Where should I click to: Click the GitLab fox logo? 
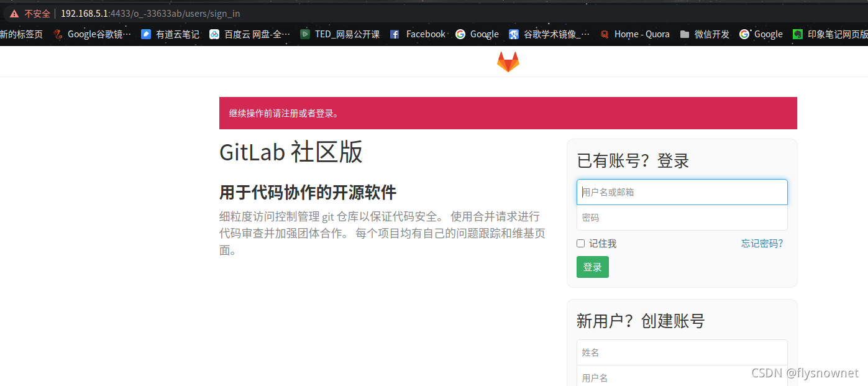click(x=508, y=62)
